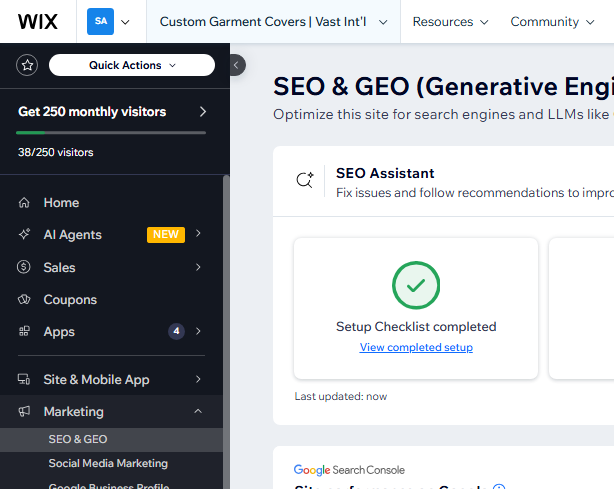Click the SEO & GEO page heading
This screenshot has width=614, height=489.
coord(443,87)
